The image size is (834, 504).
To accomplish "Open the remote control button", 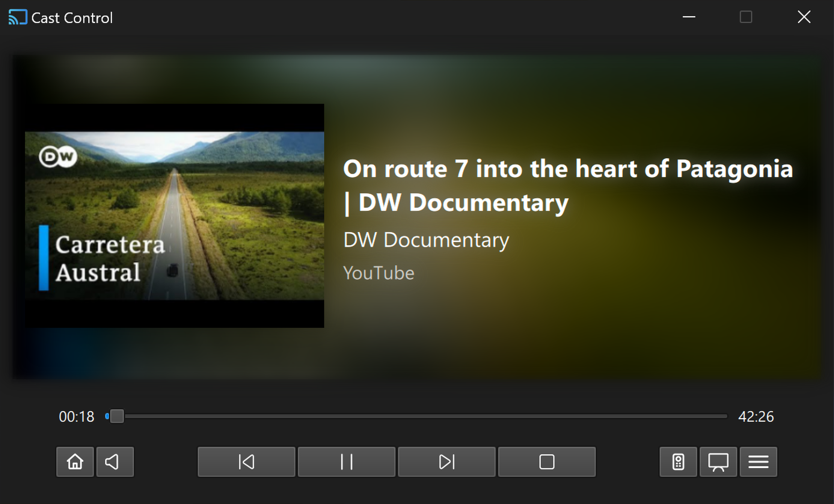I will [x=678, y=462].
